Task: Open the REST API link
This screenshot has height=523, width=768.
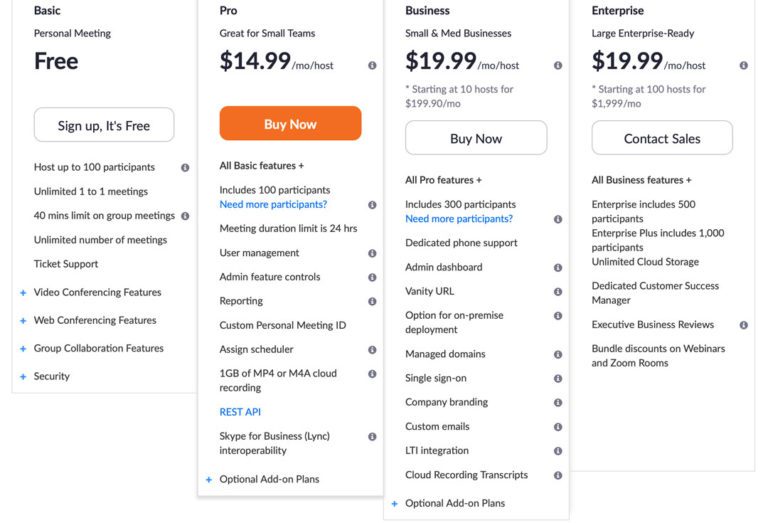Action: (240, 412)
